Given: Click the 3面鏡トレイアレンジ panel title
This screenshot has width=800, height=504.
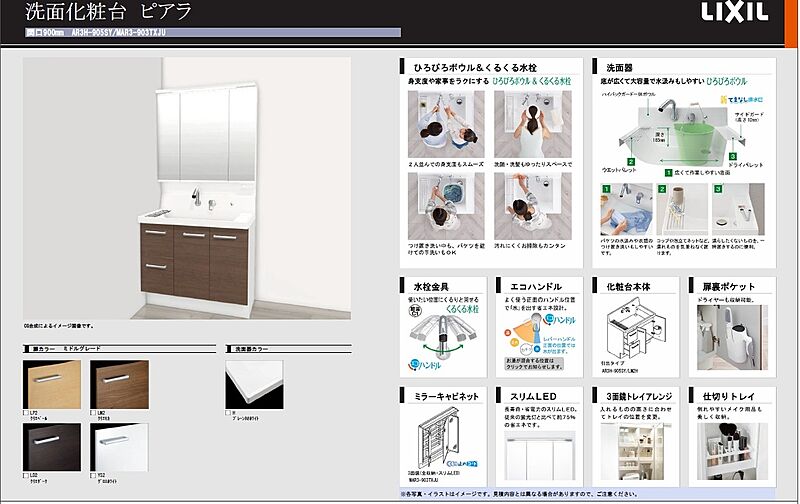Looking at the screenshot, I should coord(634,395).
